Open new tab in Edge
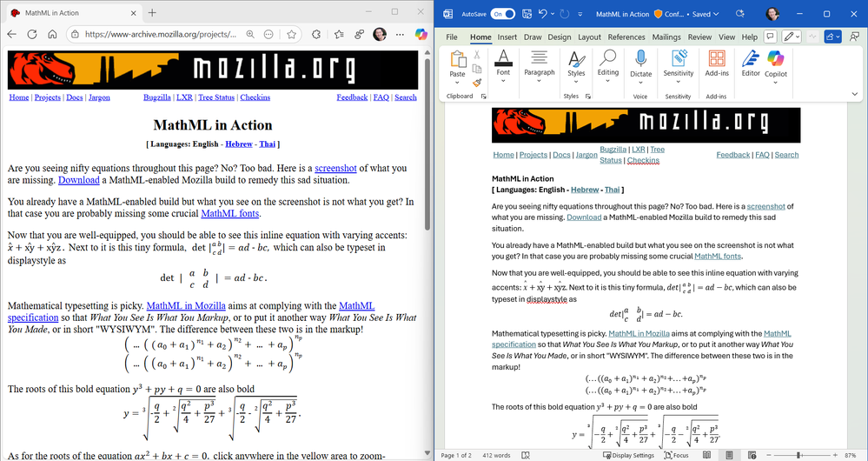This screenshot has width=868, height=461. (x=152, y=13)
